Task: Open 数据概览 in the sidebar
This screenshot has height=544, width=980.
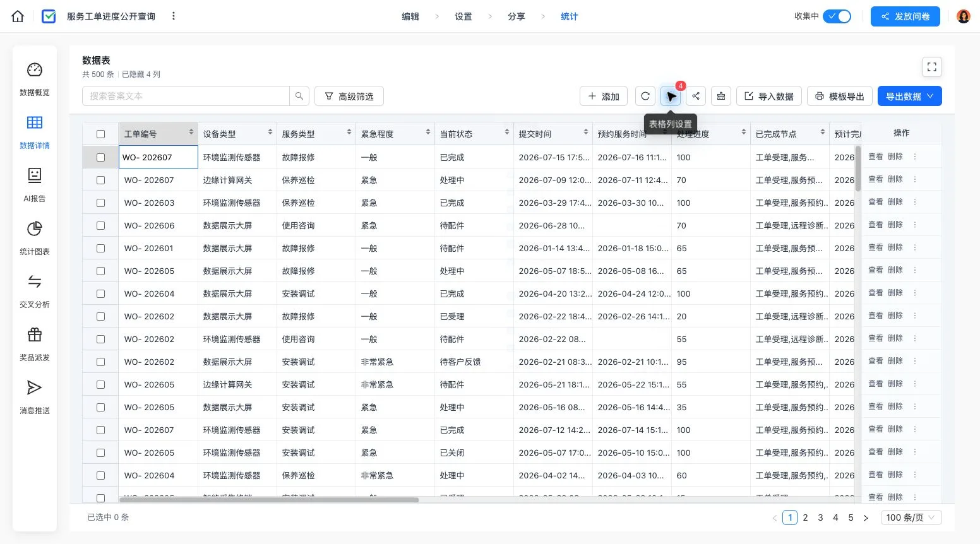Action: click(35, 79)
